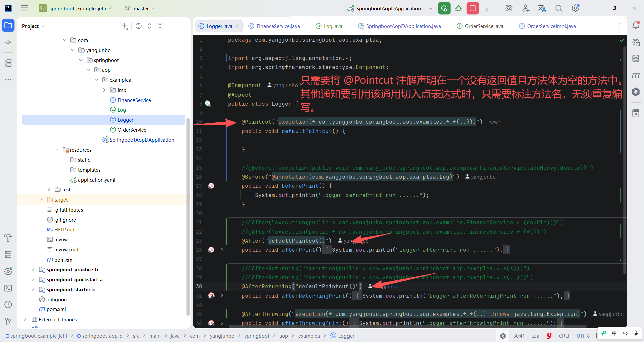The width and height of the screenshot is (644, 342).
Task: Switch to OrderServiceImpl.java tab
Action: [x=547, y=26]
